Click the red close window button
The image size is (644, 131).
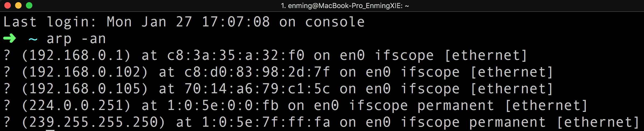click(x=8, y=5)
